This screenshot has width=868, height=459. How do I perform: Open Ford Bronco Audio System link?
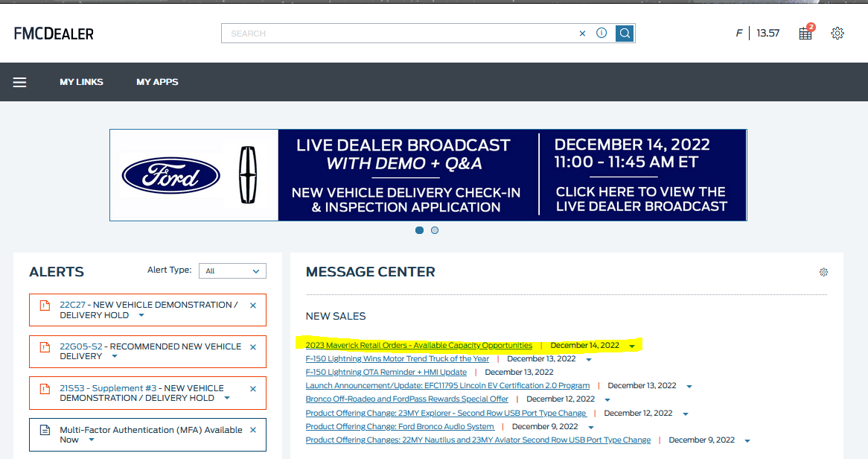point(400,426)
